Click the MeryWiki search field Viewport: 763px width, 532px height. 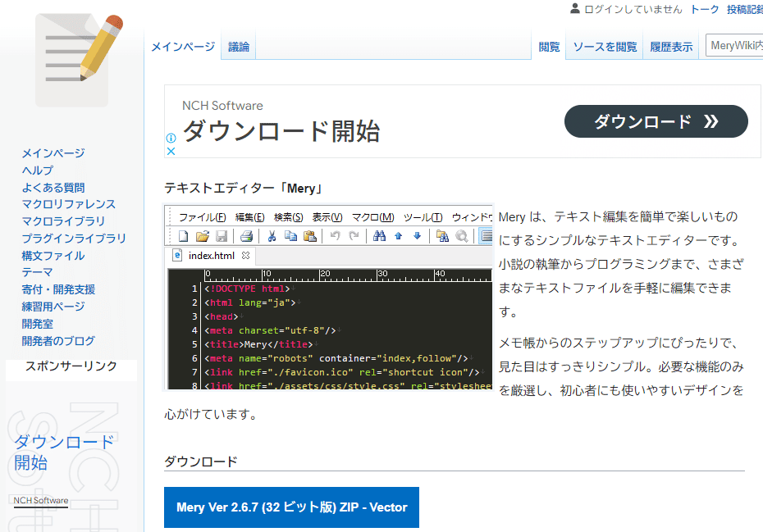(734, 45)
